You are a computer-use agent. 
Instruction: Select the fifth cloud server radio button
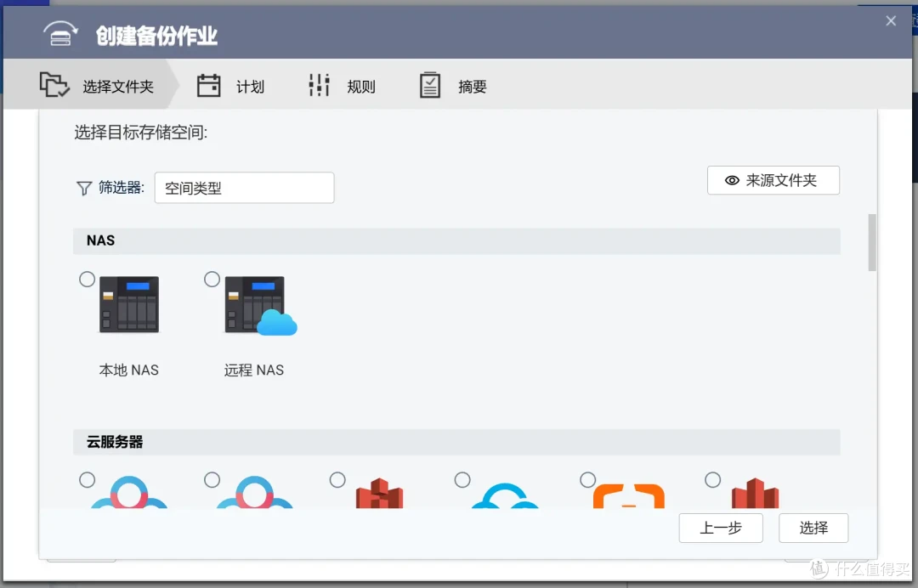coord(588,480)
